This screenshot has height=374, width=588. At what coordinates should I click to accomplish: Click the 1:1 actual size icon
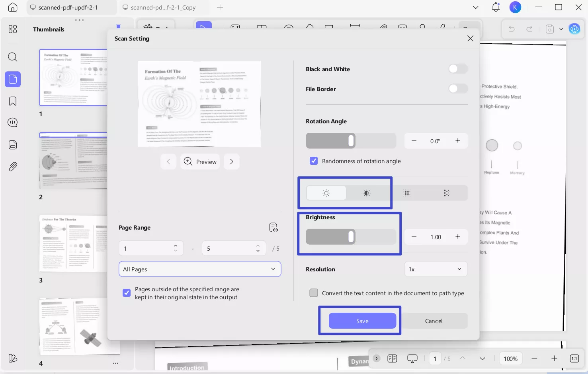pos(574,358)
